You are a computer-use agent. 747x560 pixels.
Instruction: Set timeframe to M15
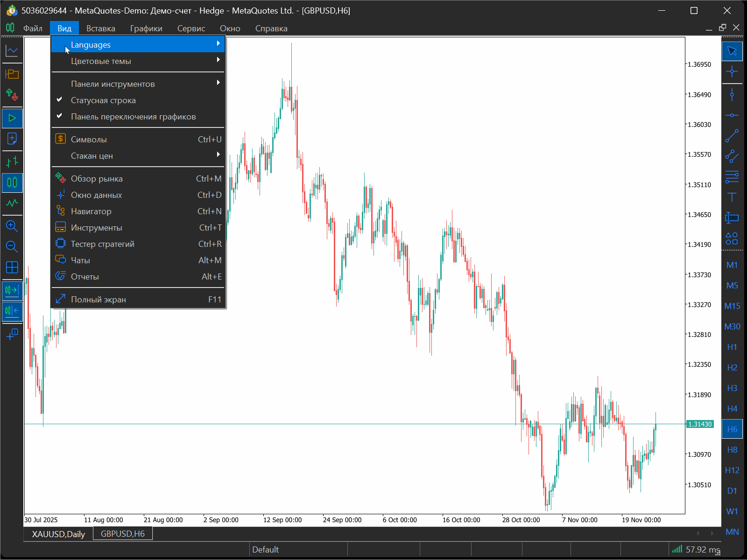click(732, 306)
